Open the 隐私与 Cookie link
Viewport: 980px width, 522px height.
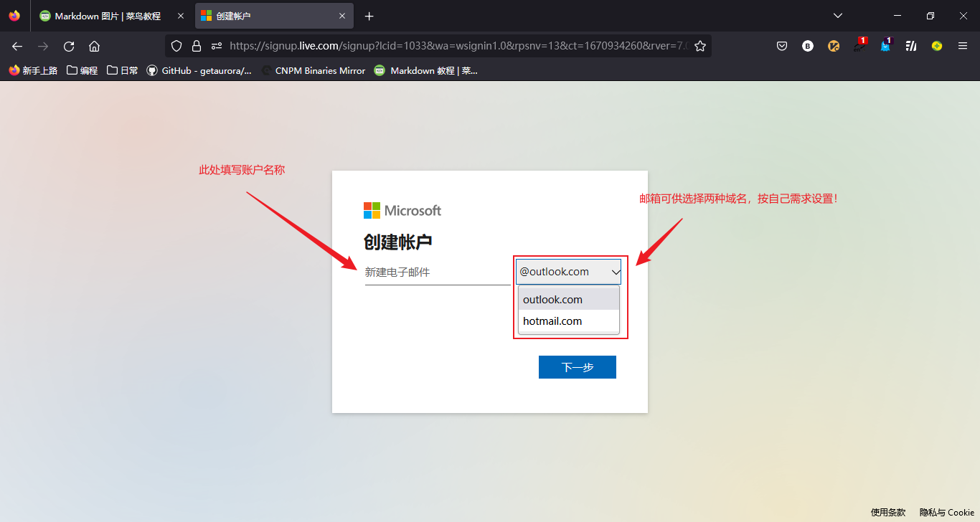(947, 512)
